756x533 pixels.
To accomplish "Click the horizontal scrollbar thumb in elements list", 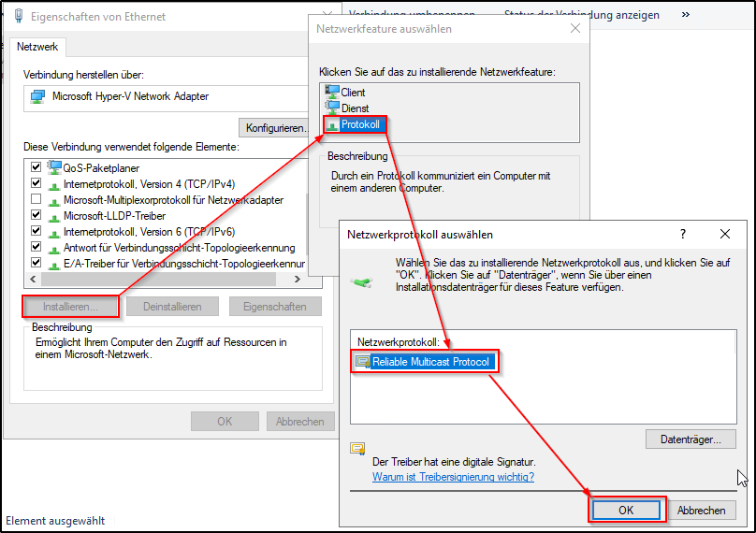I will pos(159,279).
